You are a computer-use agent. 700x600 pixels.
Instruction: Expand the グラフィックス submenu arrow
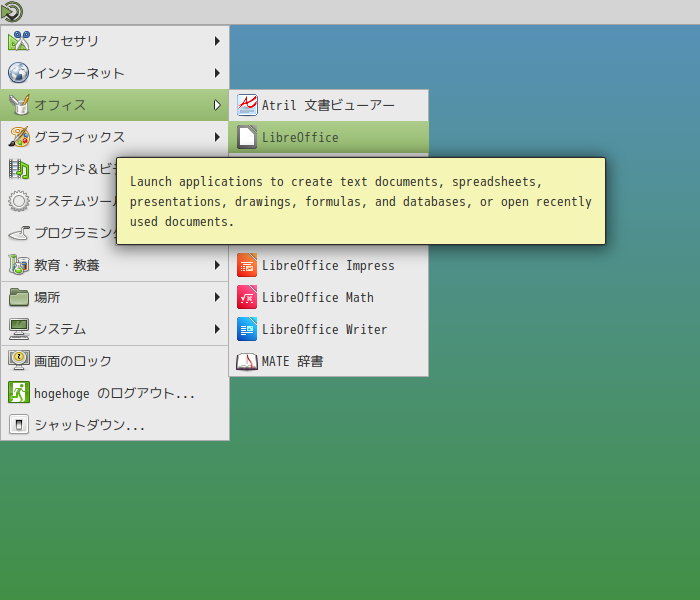pos(217,137)
